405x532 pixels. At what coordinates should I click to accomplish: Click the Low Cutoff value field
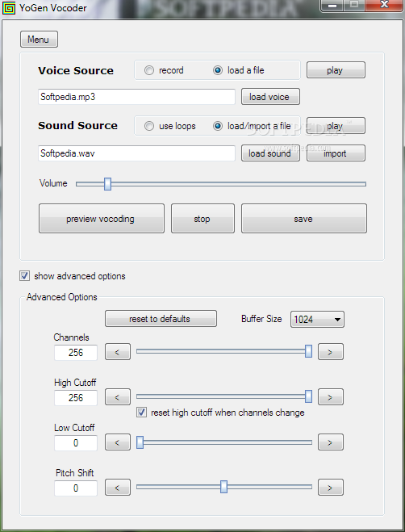pos(76,442)
